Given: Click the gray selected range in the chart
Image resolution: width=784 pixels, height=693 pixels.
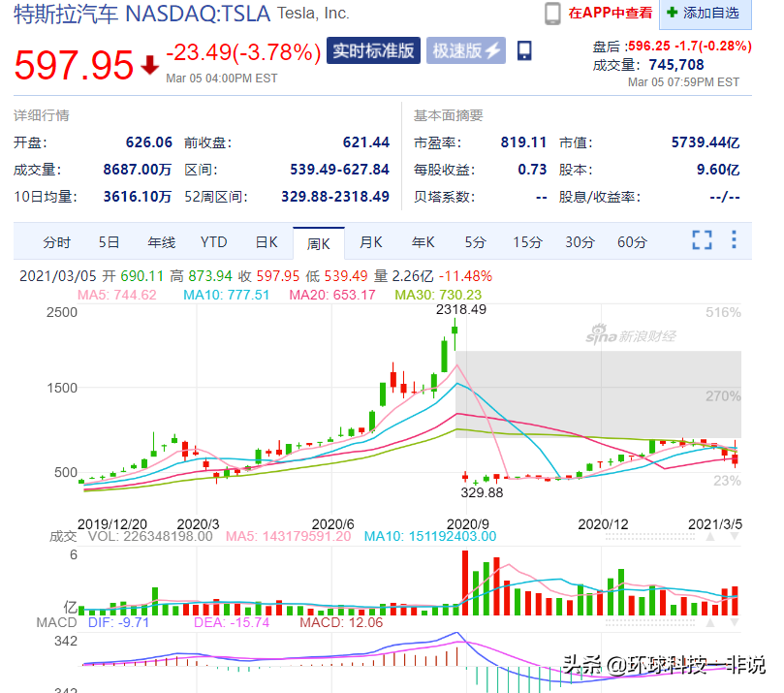Looking at the screenshot, I should tap(598, 394).
